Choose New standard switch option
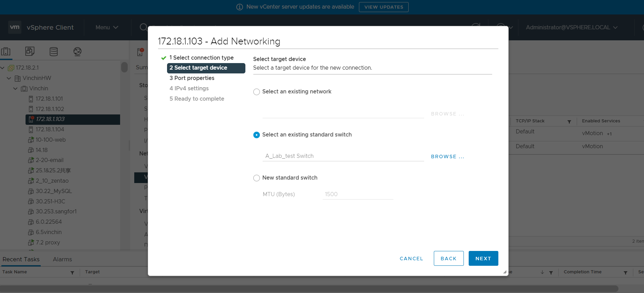 click(256, 178)
